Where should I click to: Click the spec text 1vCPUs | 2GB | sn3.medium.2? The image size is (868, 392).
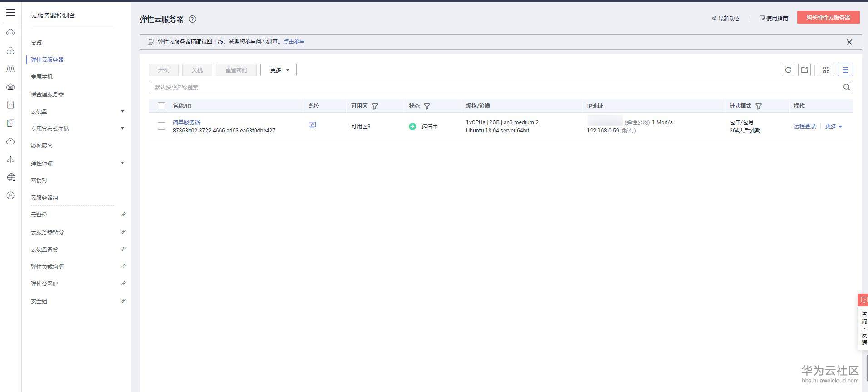coord(502,122)
